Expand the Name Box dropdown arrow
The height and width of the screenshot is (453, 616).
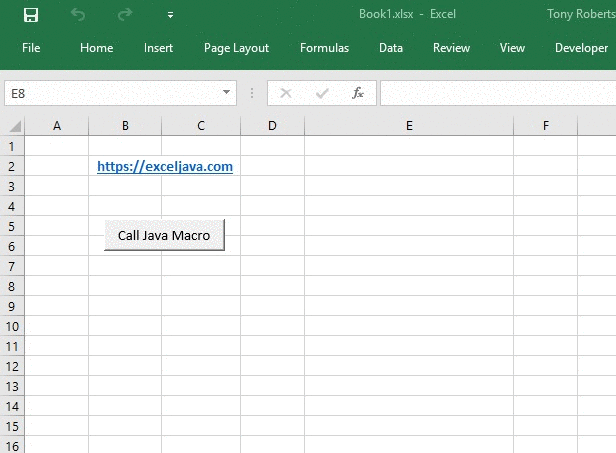pyautogui.click(x=226, y=93)
